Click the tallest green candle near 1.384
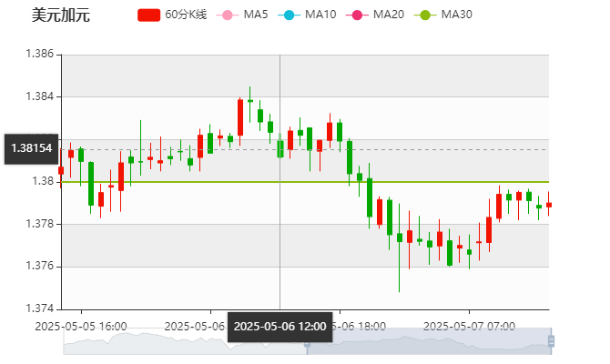Screen dimensions: 610x364 250,99
